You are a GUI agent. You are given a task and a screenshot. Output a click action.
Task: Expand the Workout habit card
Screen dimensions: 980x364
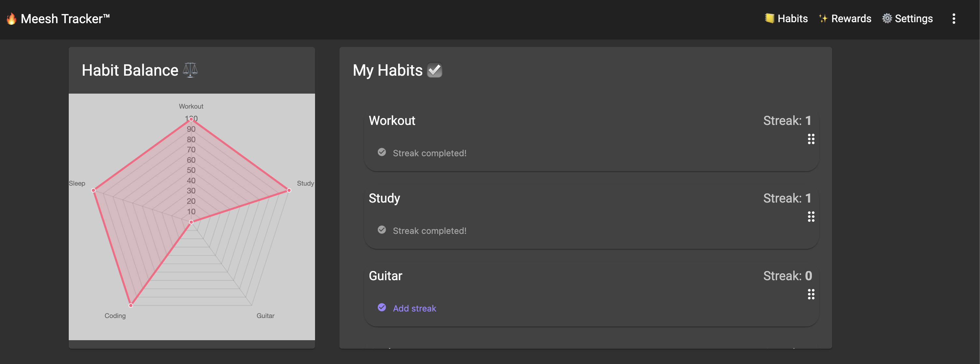point(392,121)
